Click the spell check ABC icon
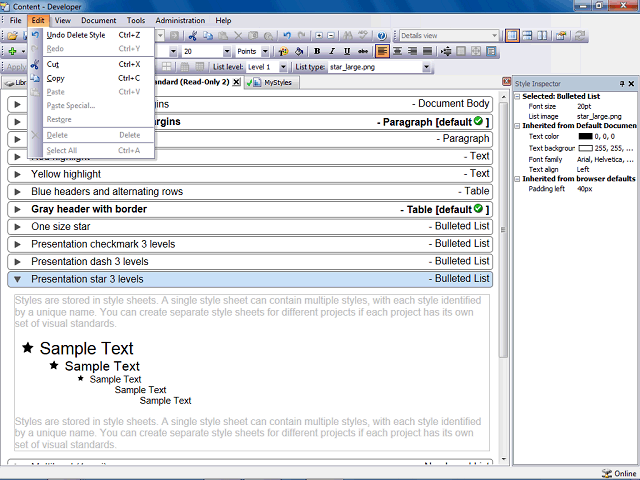 pos(363,36)
